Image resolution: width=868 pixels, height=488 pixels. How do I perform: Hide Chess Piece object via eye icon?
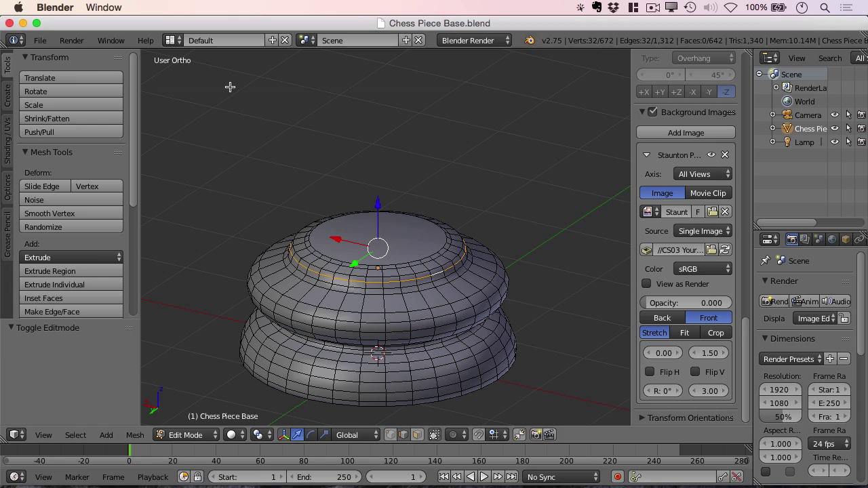pyautogui.click(x=835, y=129)
